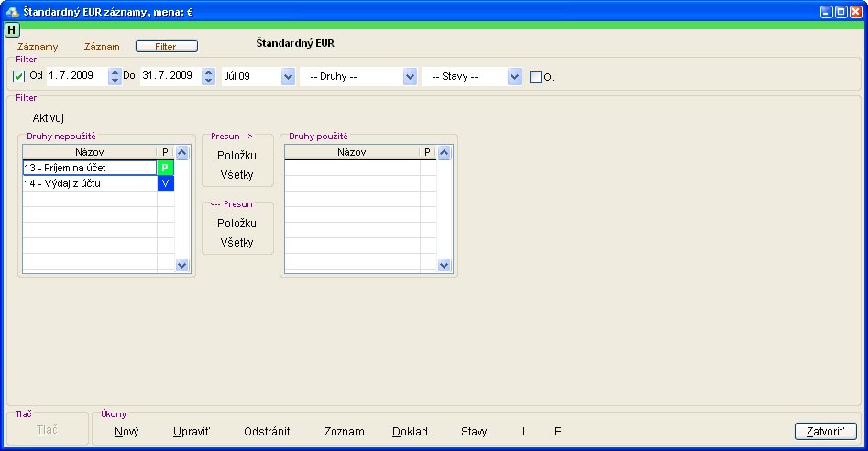Click the Zatvoriť button
The image size is (868, 451).
[825, 431]
